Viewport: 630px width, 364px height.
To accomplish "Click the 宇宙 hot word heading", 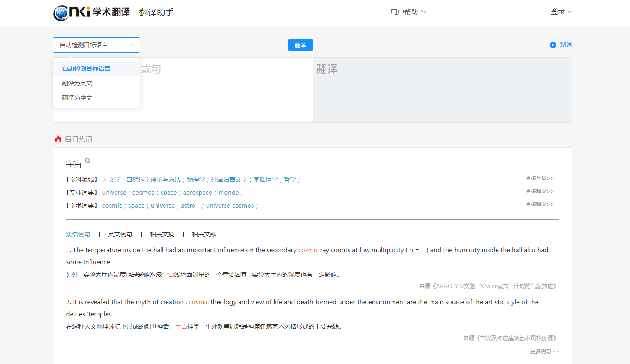I will pos(74,164).
